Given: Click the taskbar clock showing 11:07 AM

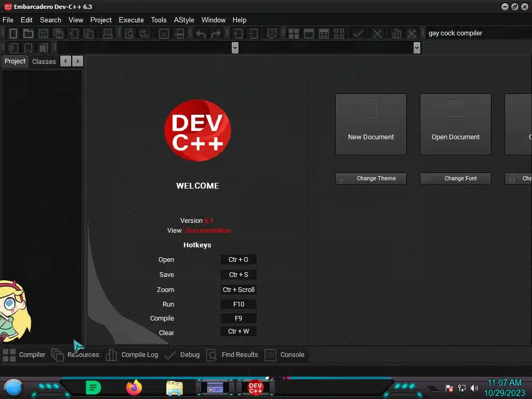Looking at the screenshot, I should [504, 383].
